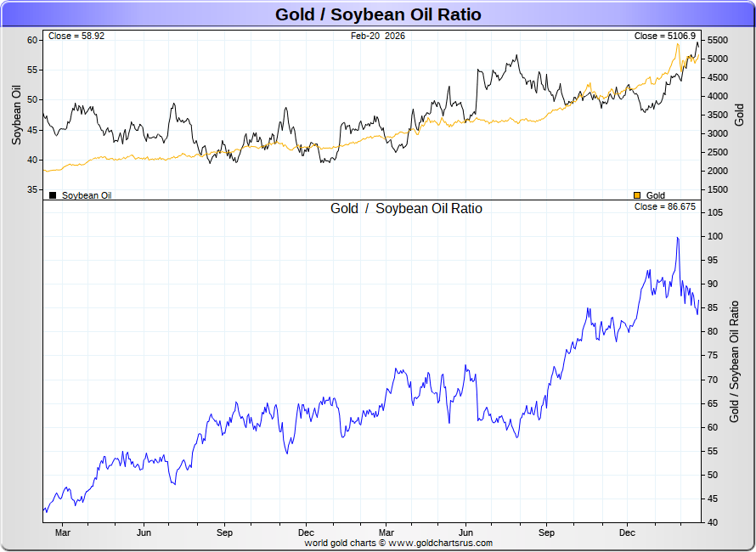This screenshot has height=552, width=756.
Task: Click the last 'Dec' label on time axis
Action: click(627, 532)
